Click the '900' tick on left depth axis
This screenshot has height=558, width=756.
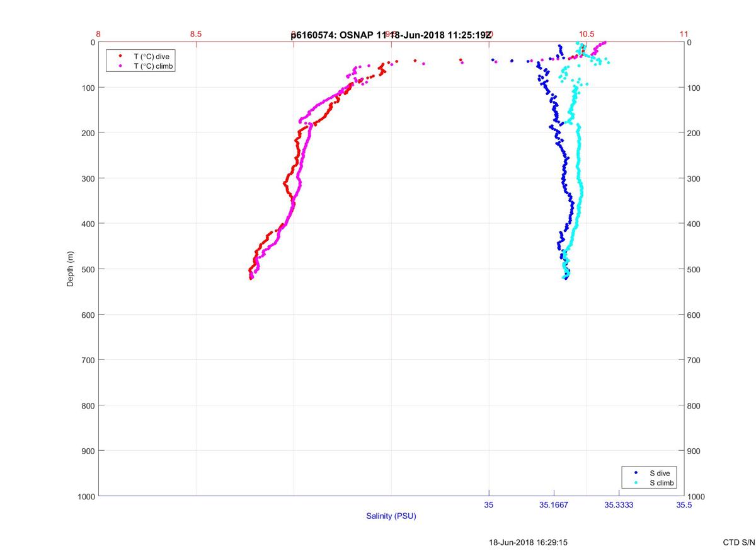88,451
